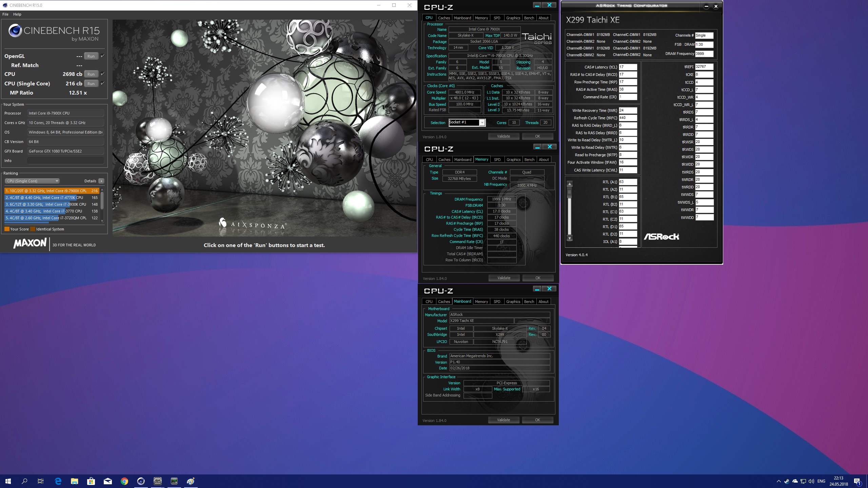Image resolution: width=868 pixels, height=488 pixels.
Task: Launch Google Chrome from taskbar
Action: point(124,481)
